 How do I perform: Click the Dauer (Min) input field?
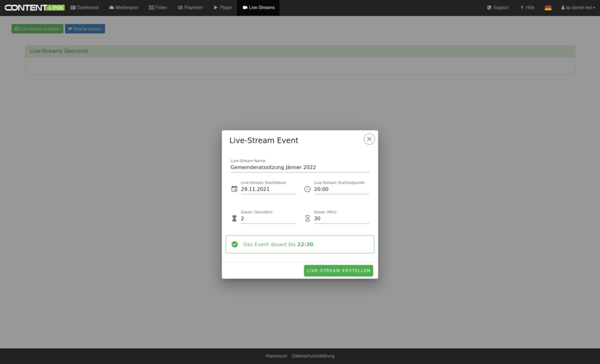(x=341, y=218)
